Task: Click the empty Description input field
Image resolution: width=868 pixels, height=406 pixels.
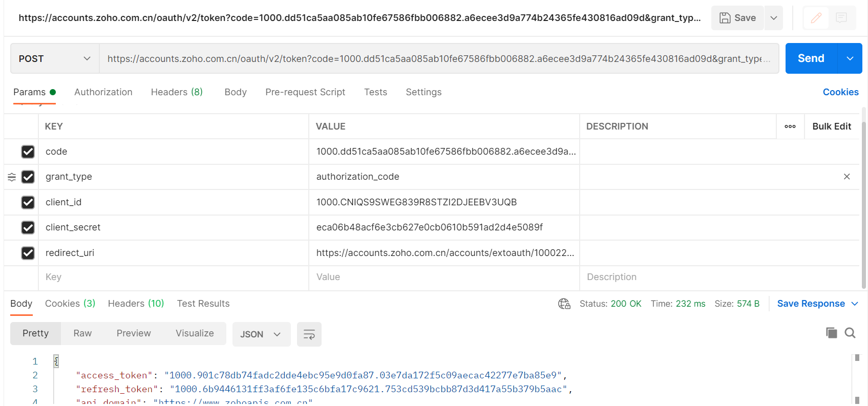Action: pos(719,277)
